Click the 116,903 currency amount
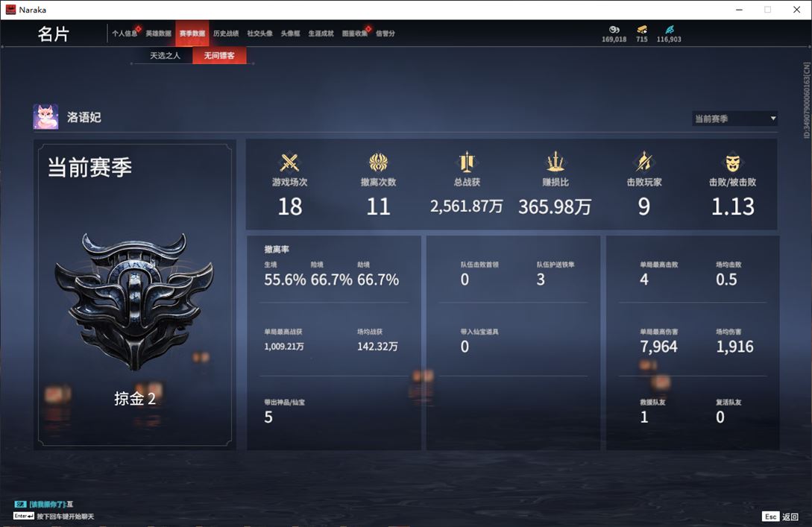812x527 pixels. click(669, 40)
